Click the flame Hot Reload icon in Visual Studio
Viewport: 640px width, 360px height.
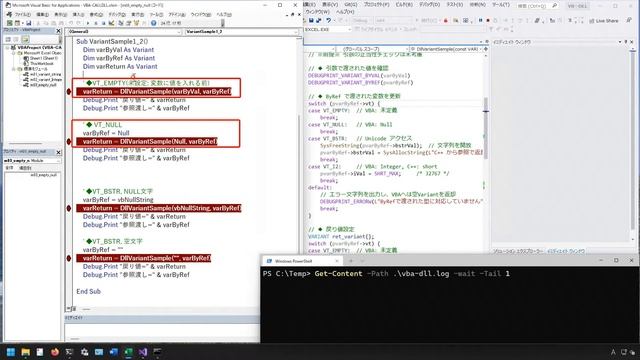coord(446,20)
